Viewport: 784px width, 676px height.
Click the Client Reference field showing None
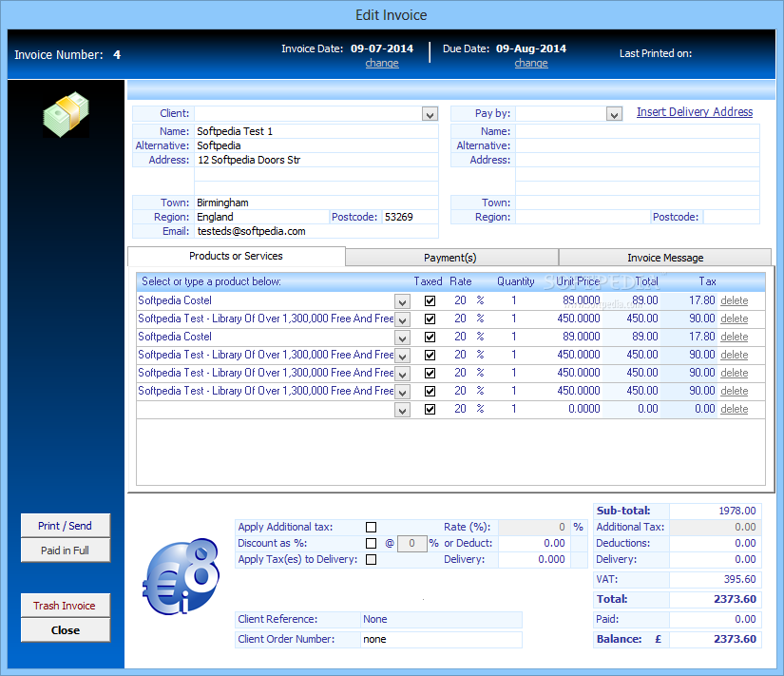pos(441,620)
